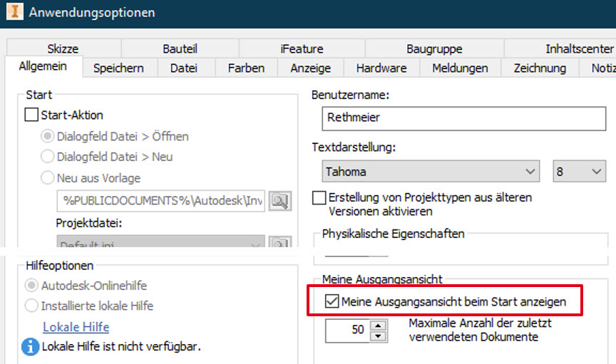This screenshot has width=616, height=364.
Task: Select Autodesk-Onlinehilfe radio button
Action: point(31,286)
